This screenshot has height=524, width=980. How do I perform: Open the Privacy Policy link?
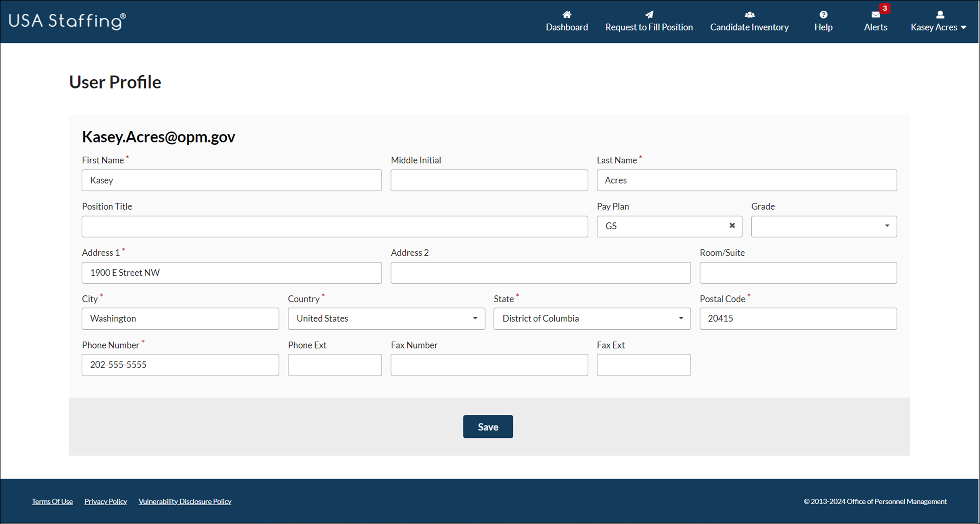[x=105, y=501]
